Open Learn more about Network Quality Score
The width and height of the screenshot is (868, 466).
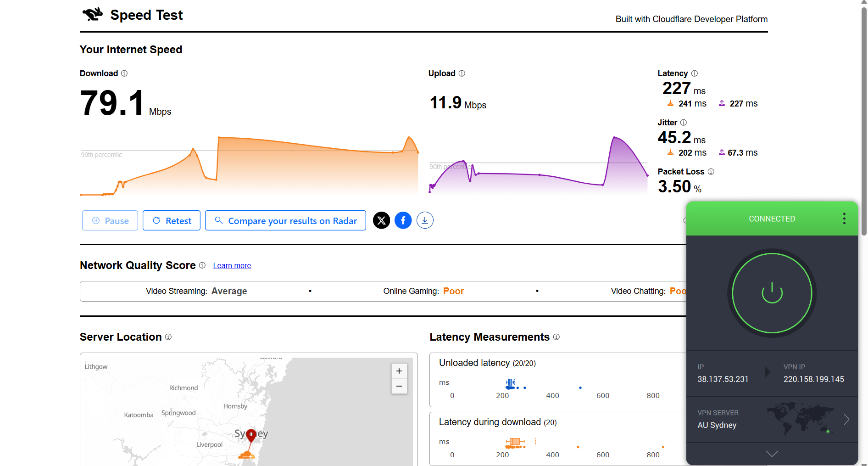tap(232, 265)
